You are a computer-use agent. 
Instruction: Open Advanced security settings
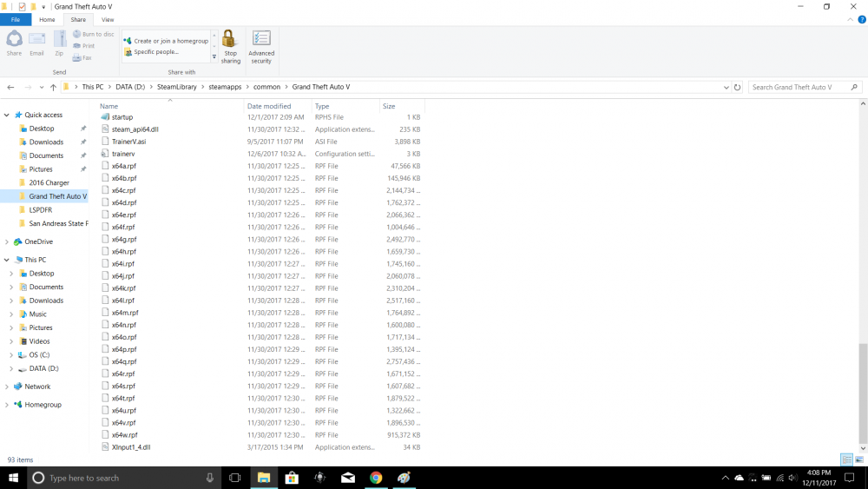click(261, 47)
